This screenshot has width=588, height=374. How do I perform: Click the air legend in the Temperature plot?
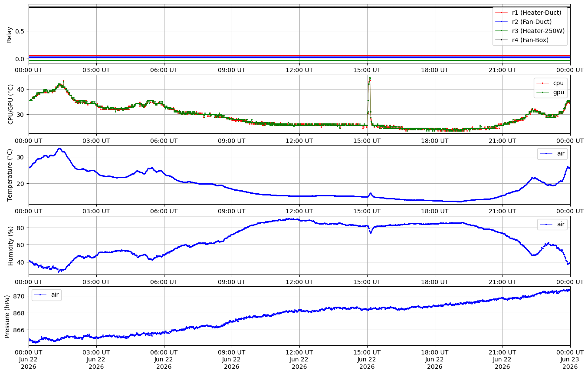(552, 154)
